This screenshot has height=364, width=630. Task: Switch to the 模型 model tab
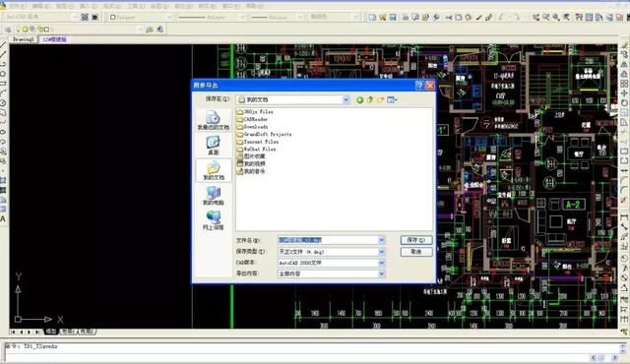[x=51, y=332]
